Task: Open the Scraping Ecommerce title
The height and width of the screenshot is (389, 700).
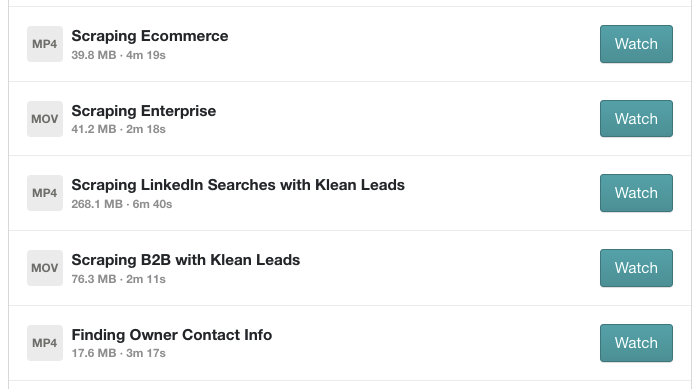Action: pos(150,36)
